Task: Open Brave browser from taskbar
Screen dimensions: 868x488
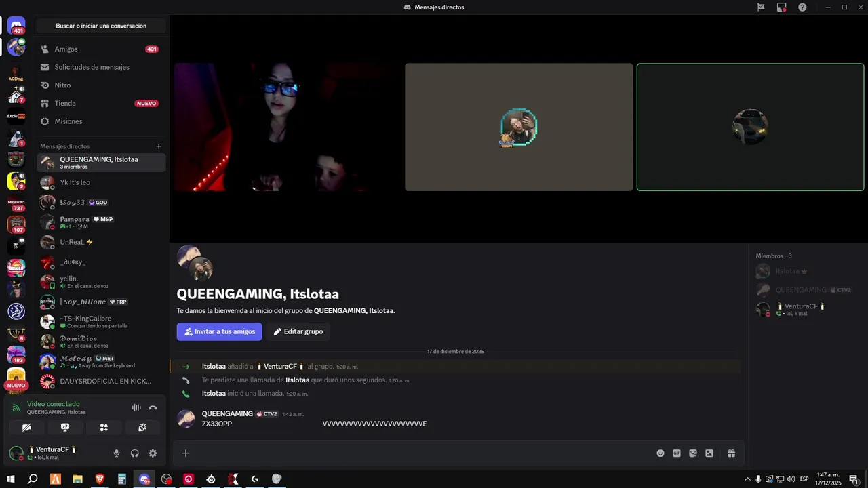Action: coord(100,479)
